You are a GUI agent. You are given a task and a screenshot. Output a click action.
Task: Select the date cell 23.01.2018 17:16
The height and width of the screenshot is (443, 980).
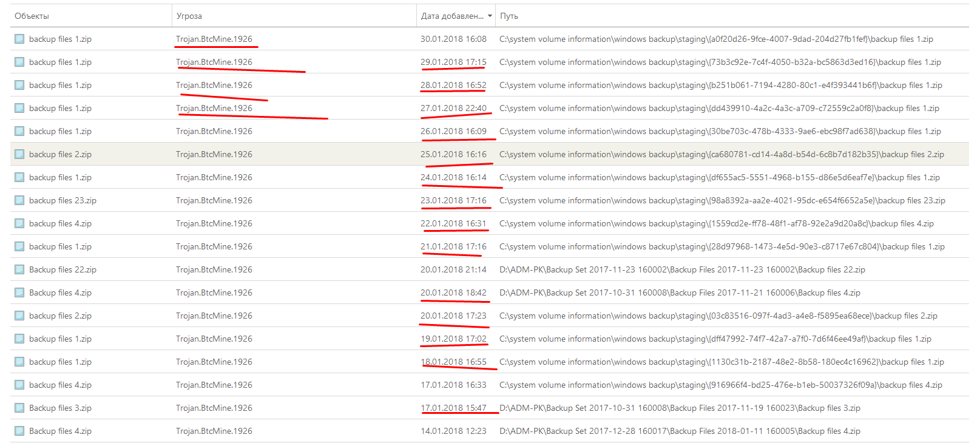pyautogui.click(x=453, y=200)
